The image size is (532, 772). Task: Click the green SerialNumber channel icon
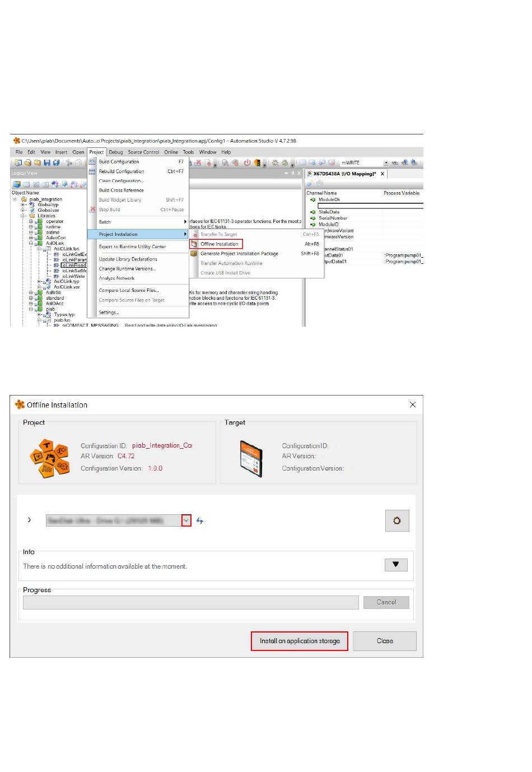pyautogui.click(x=312, y=218)
